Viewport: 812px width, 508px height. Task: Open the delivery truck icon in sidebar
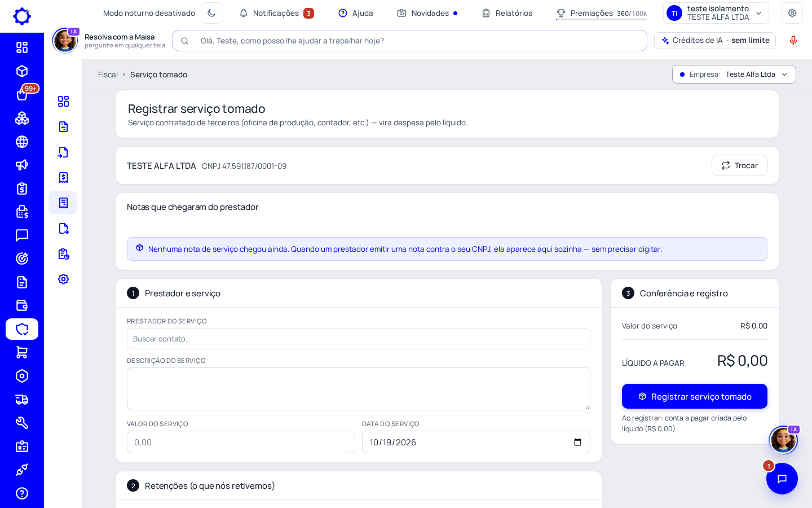[x=22, y=400]
